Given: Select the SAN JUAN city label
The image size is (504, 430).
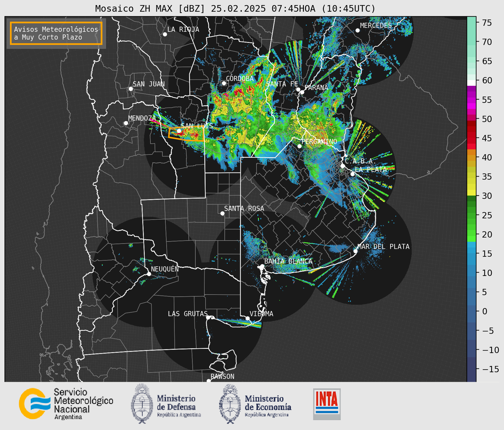Looking at the screenshot, I should tap(149, 84).
